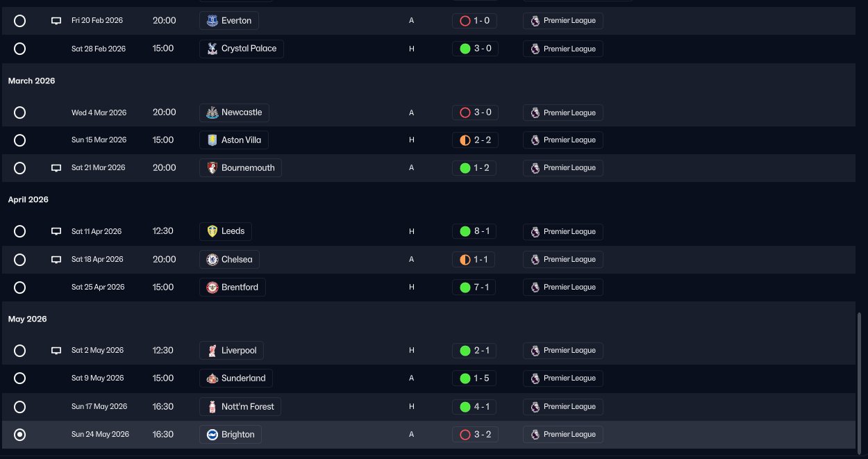Screen dimensions: 868x459
Task: Open the Bournemouth team link
Action: (240, 168)
